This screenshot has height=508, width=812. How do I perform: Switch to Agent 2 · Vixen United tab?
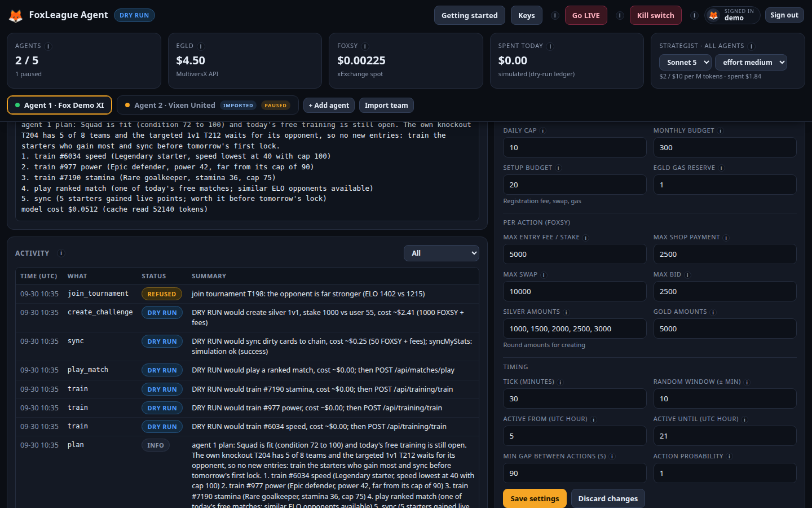208,105
